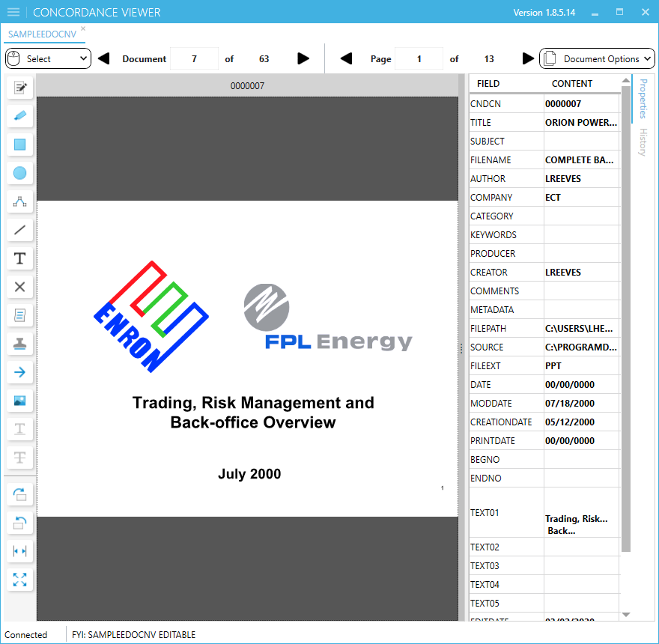Go to the previous page
This screenshot has width=659, height=644.
pyautogui.click(x=346, y=58)
